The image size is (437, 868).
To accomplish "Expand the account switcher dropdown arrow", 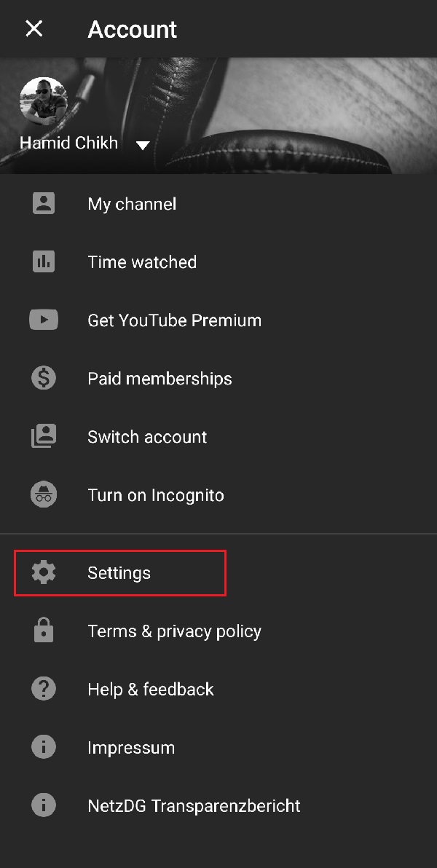I will pyautogui.click(x=143, y=144).
